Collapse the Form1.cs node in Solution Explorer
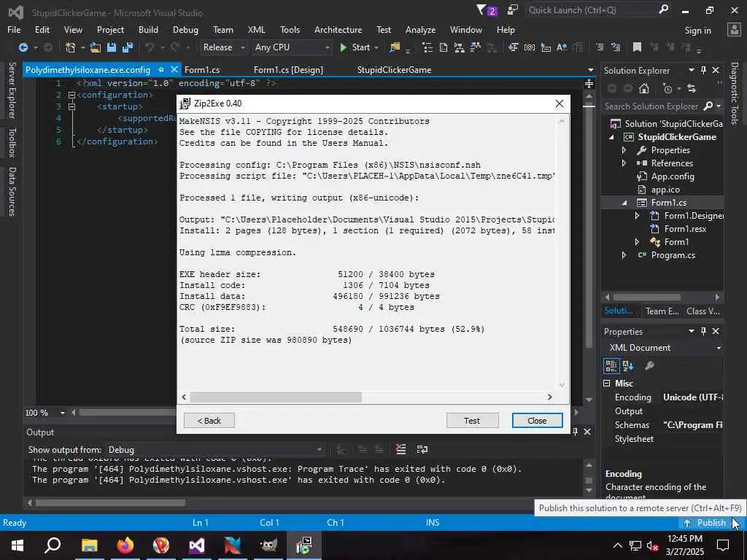This screenshot has width=747, height=560. 624,203
